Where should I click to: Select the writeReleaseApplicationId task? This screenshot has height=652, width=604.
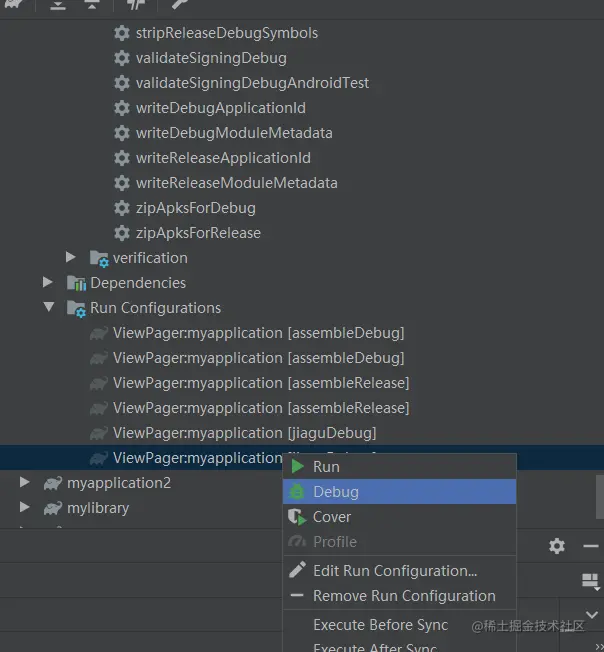[223, 158]
